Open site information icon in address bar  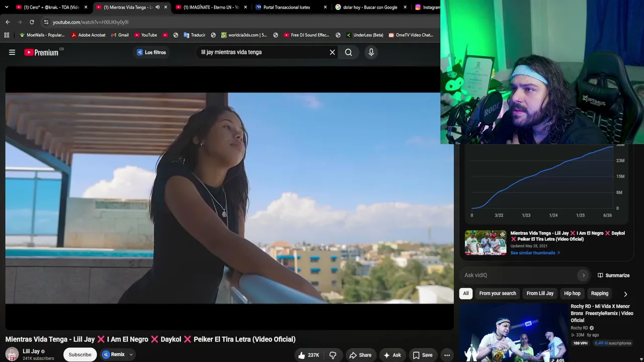pos(46,22)
